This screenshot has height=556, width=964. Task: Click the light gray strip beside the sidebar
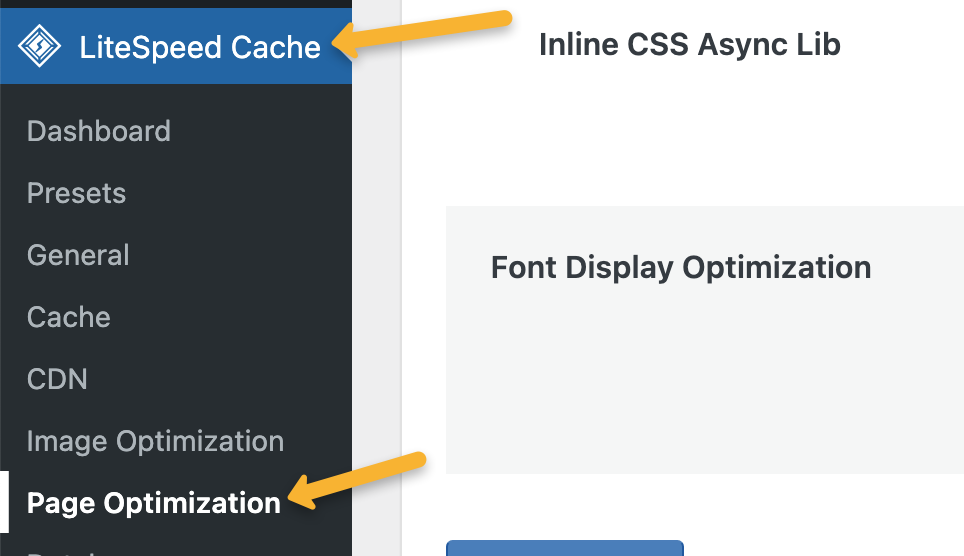[376, 300]
